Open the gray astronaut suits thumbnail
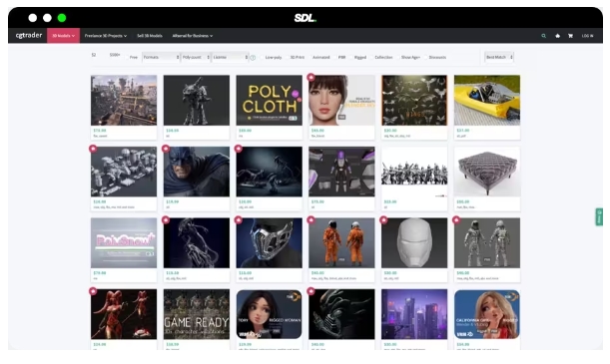This screenshot has height=364, width=610. [487, 242]
